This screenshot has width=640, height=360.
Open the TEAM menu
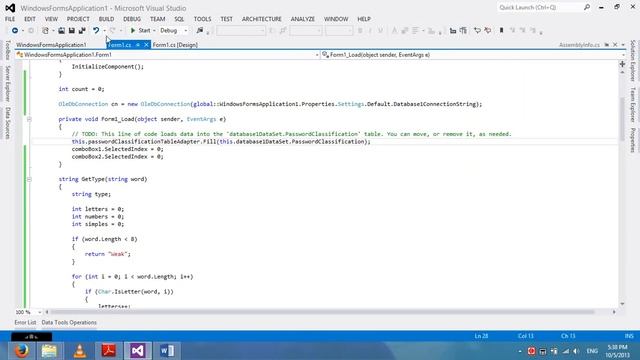pyautogui.click(x=158, y=19)
